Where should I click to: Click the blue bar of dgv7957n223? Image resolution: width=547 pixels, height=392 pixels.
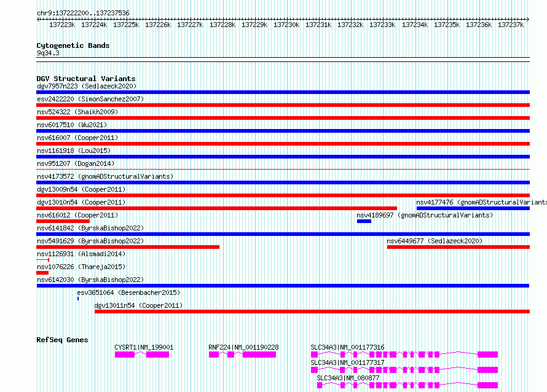[283, 92]
